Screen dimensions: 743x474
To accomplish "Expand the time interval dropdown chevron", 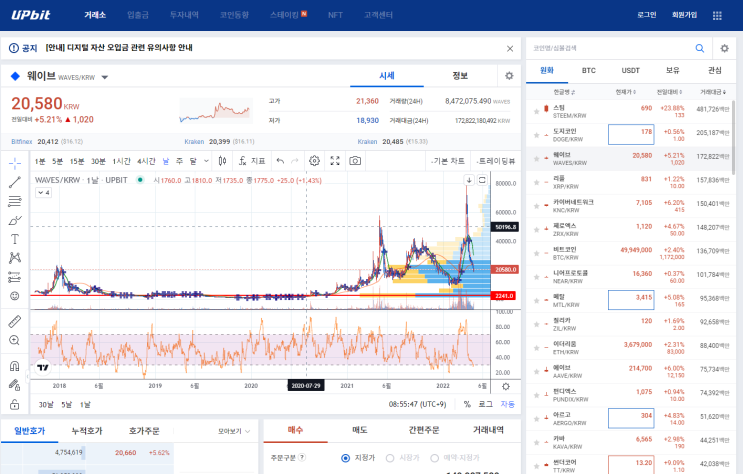I will tap(206, 161).
